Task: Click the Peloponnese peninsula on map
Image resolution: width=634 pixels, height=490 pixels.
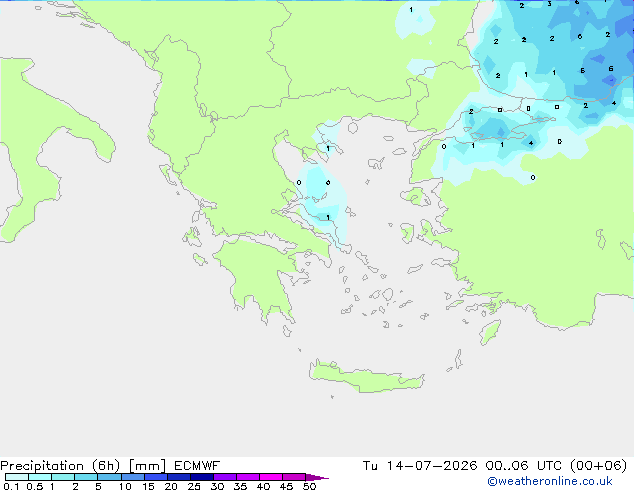Action: [259, 275]
